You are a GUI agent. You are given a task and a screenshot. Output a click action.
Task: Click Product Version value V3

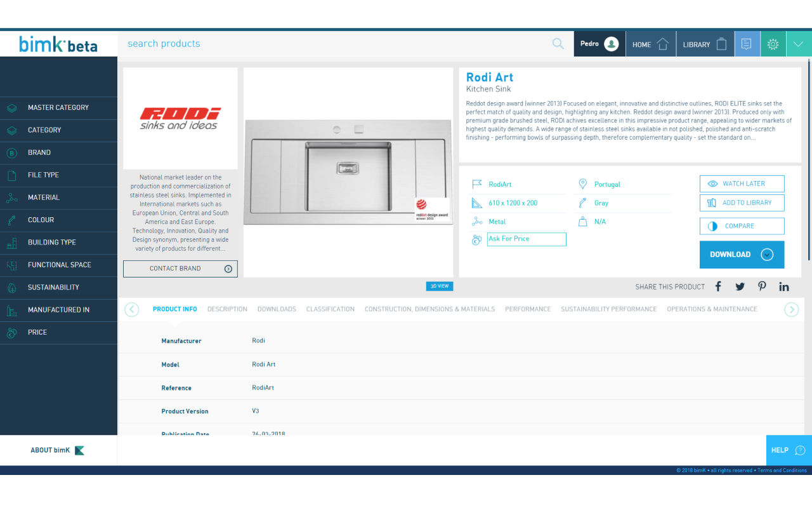pos(256,411)
